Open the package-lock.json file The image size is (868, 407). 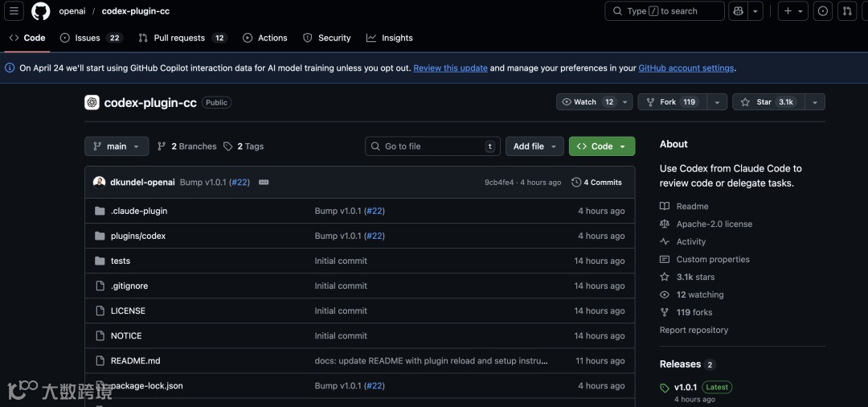tap(147, 385)
